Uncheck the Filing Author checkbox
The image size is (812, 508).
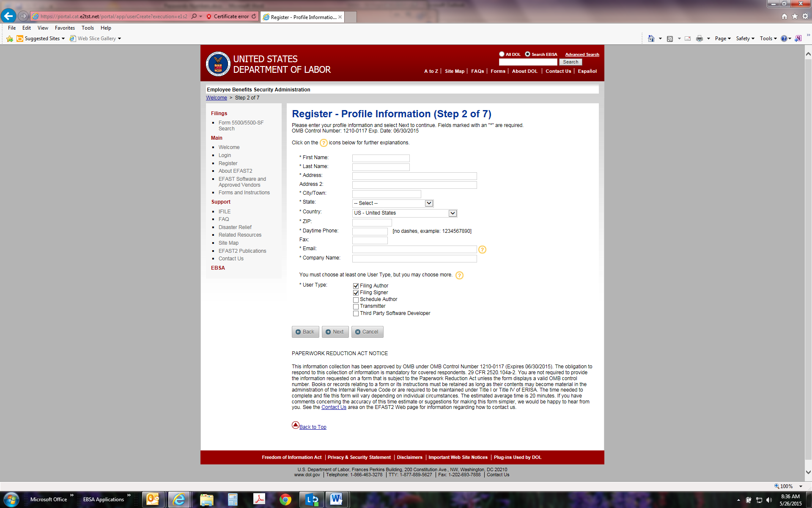(356, 286)
